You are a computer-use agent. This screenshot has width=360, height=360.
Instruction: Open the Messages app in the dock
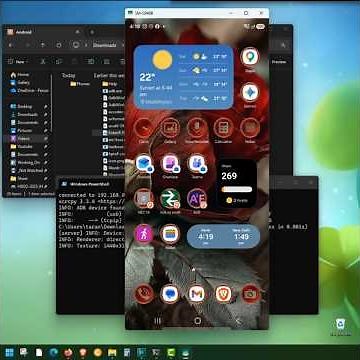click(x=170, y=294)
